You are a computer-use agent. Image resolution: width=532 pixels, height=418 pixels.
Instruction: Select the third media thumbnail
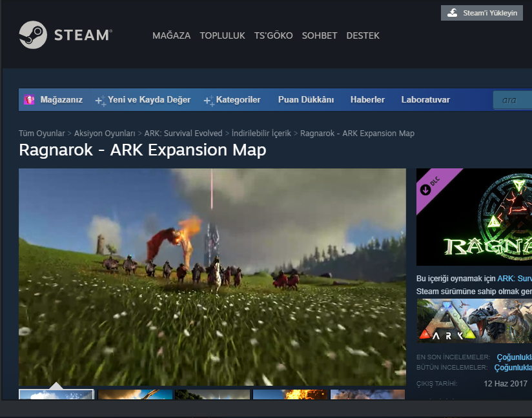212,394
